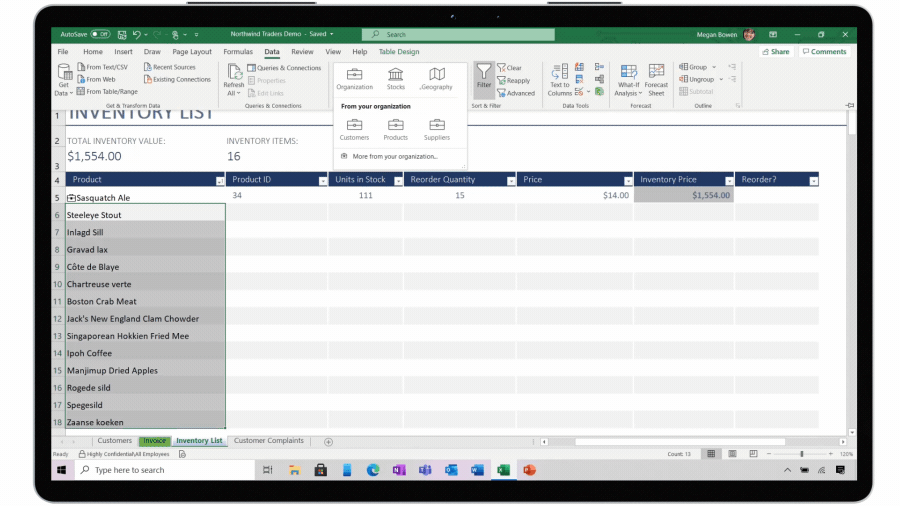The width and height of the screenshot is (900, 506).
Task: Switch to Page Layout view in status bar
Action: (x=732, y=454)
